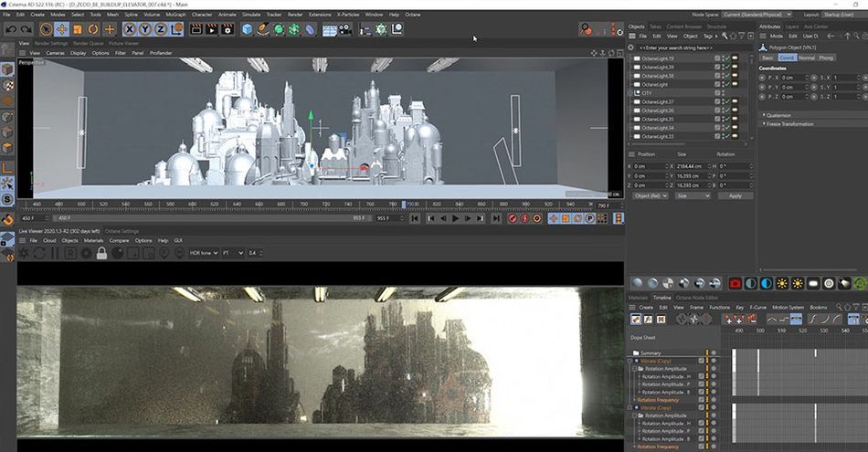868x452 pixels.
Task: Activate the Scale tool
Action: [78, 29]
